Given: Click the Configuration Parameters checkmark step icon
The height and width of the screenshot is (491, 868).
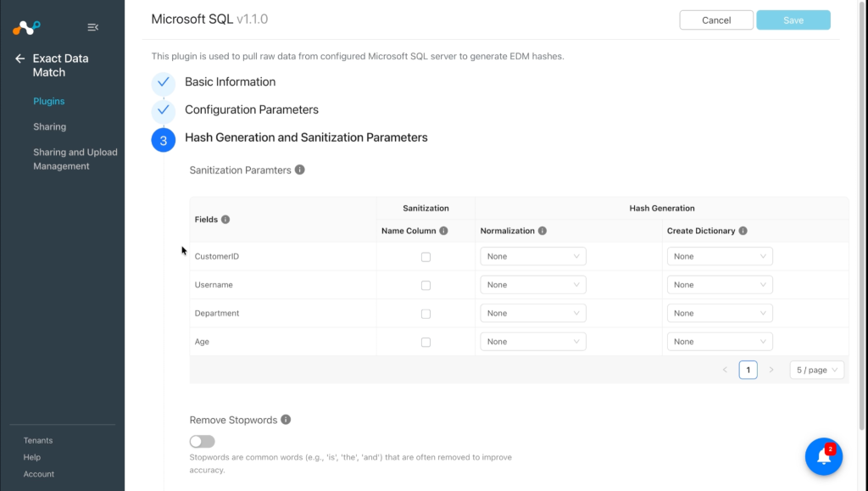Looking at the screenshot, I should [x=164, y=110].
